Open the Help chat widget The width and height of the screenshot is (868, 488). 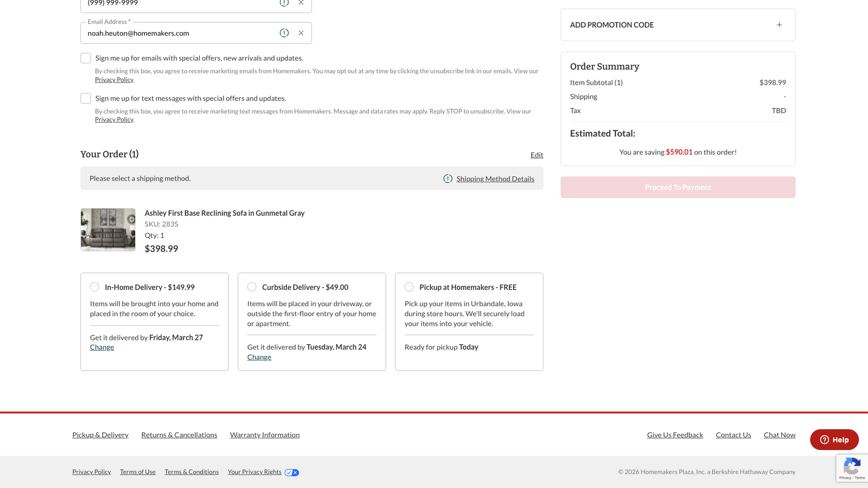pyautogui.click(x=834, y=440)
